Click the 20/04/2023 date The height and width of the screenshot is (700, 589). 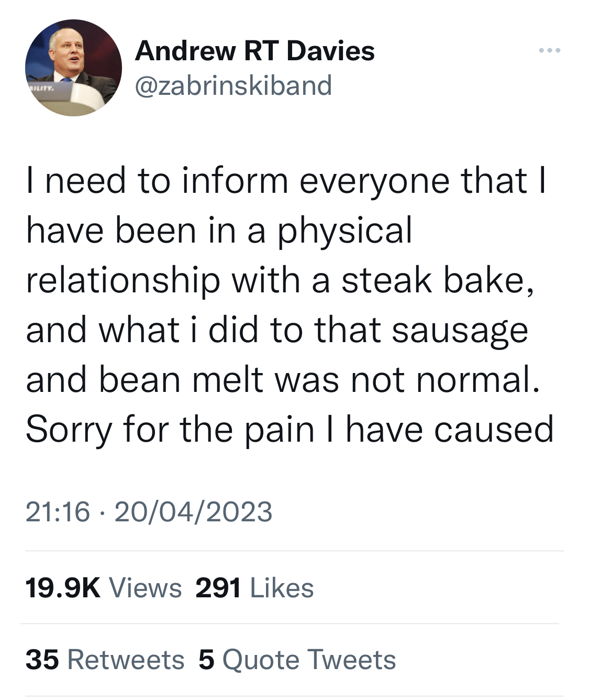(193, 511)
